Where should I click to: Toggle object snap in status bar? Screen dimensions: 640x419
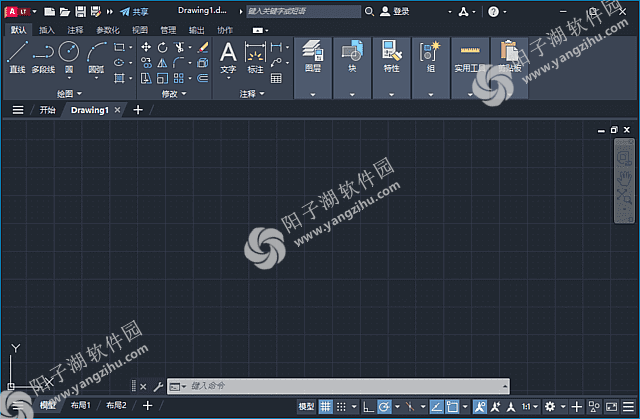452,406
